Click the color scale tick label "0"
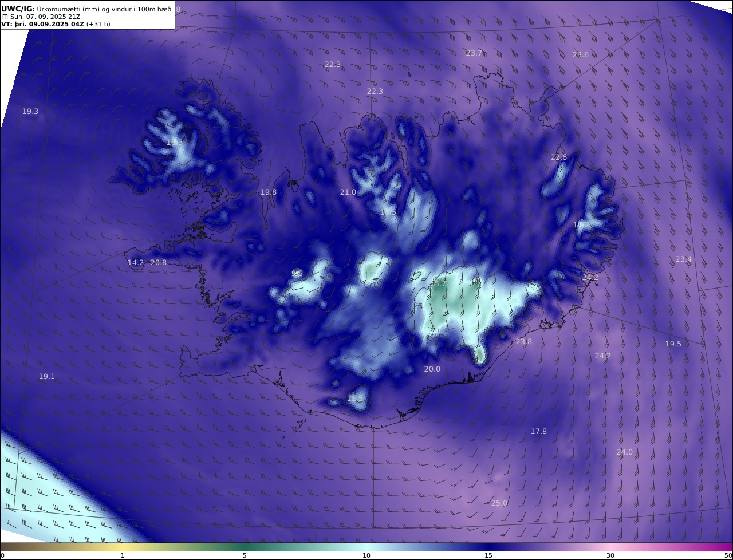 click(2, 555)
